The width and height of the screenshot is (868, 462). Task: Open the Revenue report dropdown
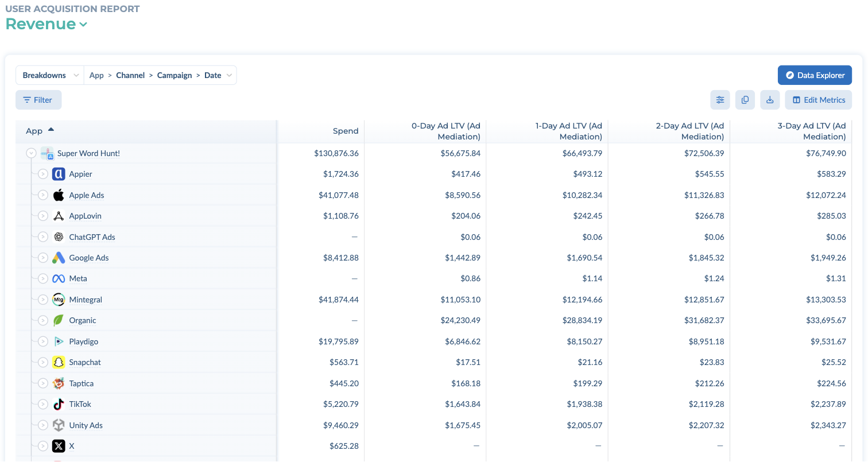[x=46, y=24]
